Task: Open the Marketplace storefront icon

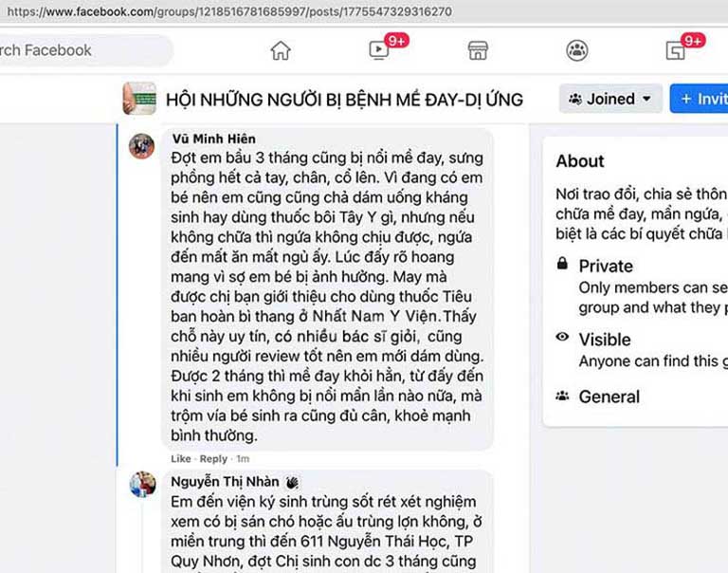Action: pos(478,50)
